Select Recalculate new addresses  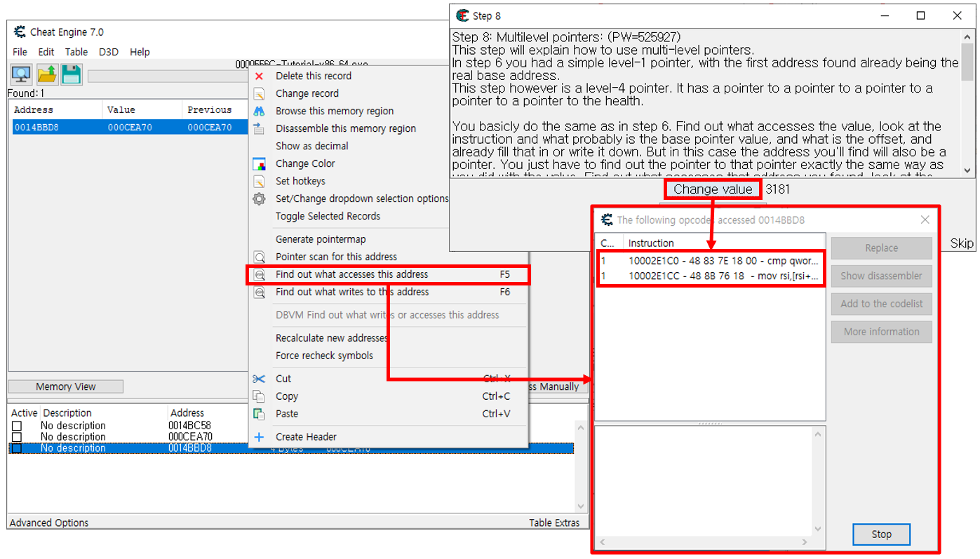[x=332, y=338]
